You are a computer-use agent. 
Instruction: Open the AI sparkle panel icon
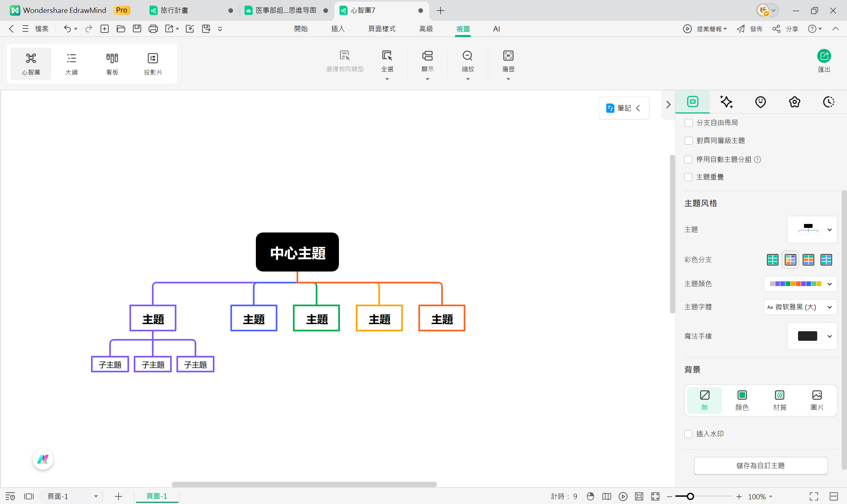coord(726,102)
